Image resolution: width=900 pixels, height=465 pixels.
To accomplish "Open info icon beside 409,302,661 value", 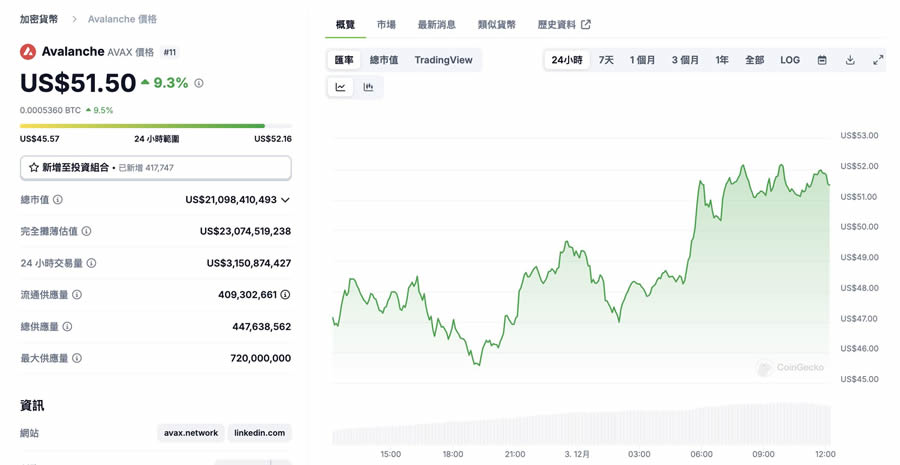I will (x=285, y=294).
